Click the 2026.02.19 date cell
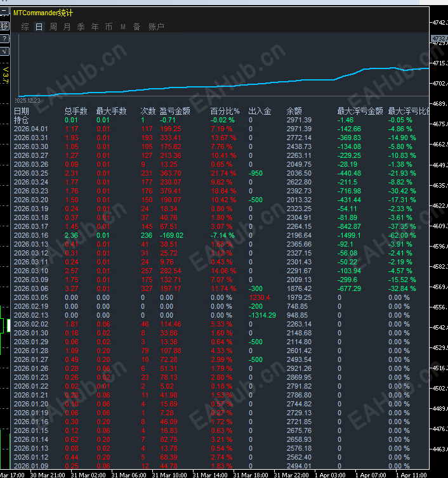This screenshot has width=448, height=478. click(x=31, y=306)
